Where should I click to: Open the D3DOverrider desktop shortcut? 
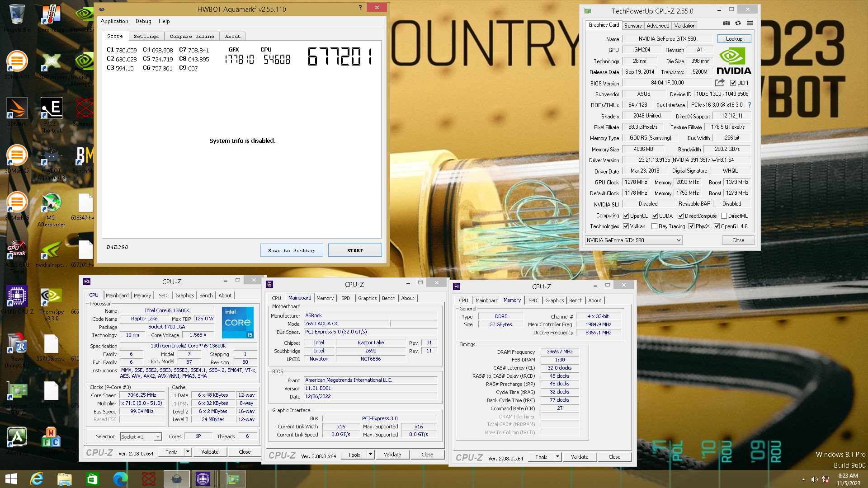[x=51, y=66]
